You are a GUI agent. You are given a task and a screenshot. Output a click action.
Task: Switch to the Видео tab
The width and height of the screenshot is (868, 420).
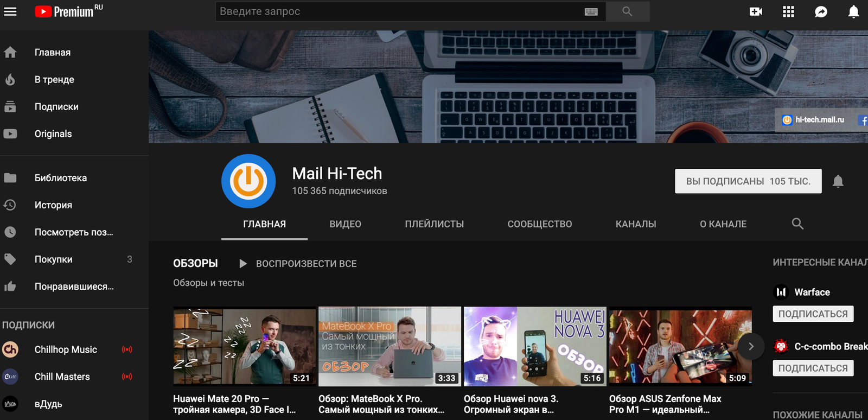[345, 224]
